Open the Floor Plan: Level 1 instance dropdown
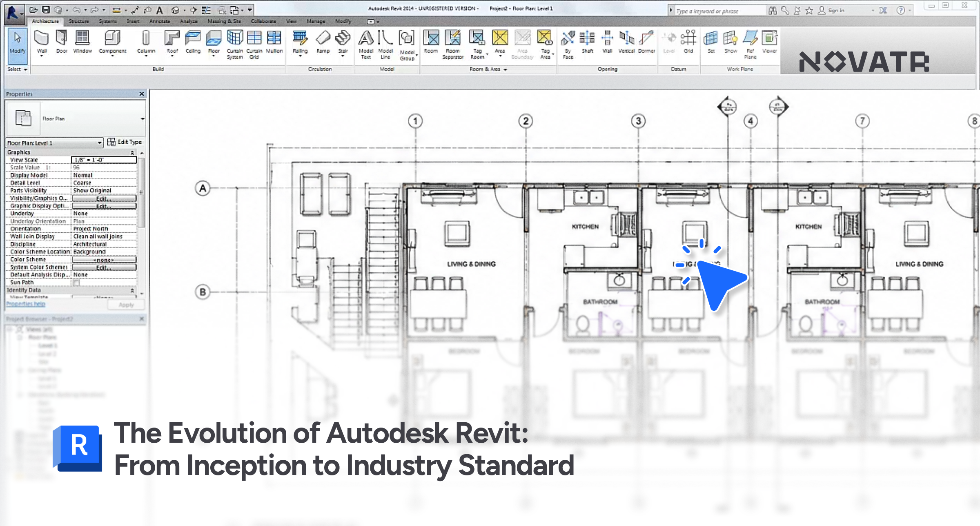This screenshot has width=980, height=526. [54, 143]
